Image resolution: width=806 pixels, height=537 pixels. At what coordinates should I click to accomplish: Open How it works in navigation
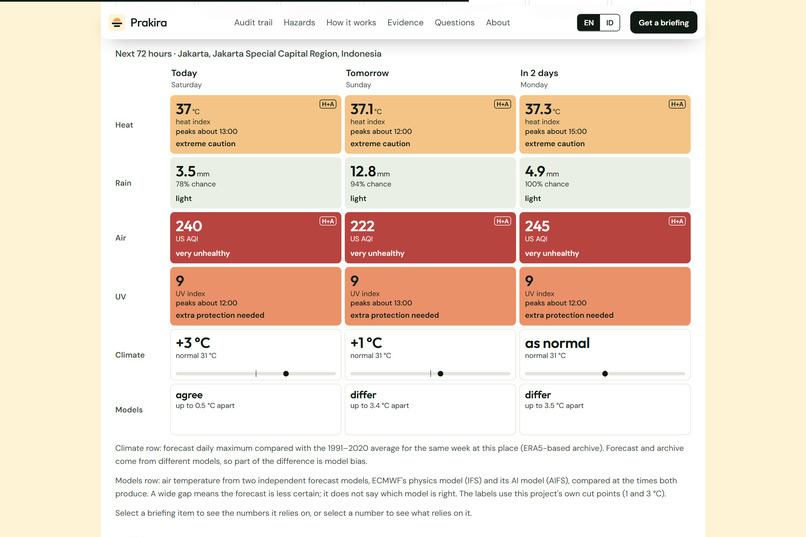tap(351, 23)
